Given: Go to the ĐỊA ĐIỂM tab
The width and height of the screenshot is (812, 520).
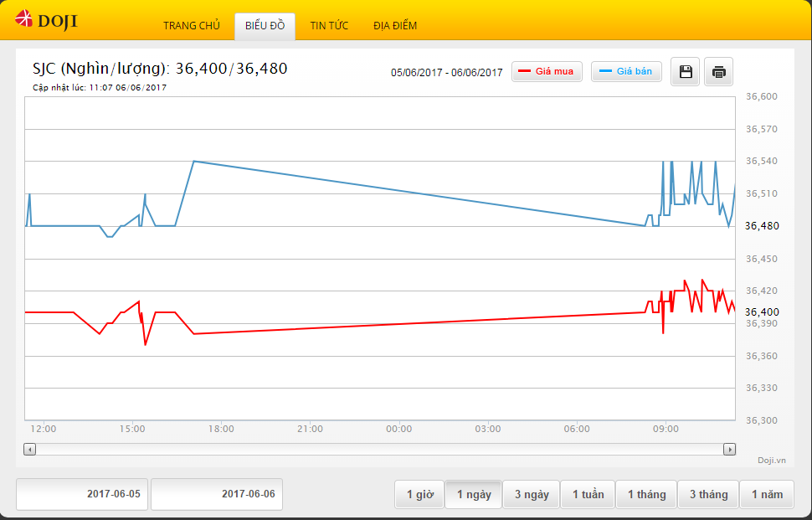Looking at the screenshot, I should pos(395,26).
